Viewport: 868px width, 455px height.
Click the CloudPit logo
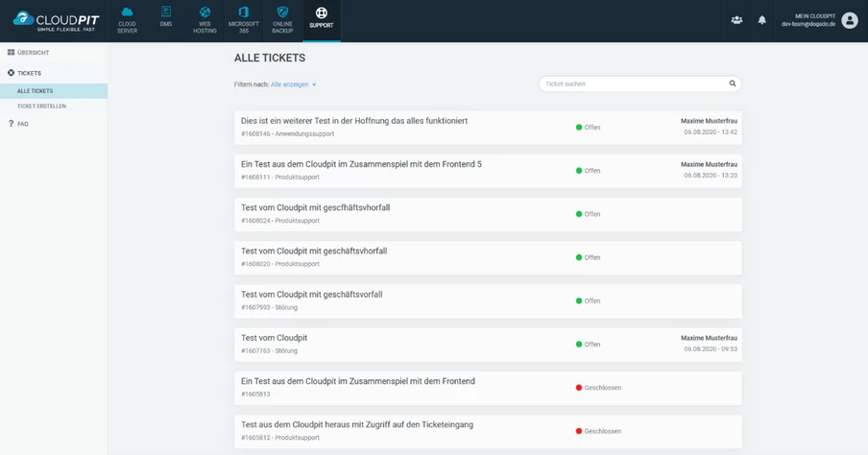56,20
